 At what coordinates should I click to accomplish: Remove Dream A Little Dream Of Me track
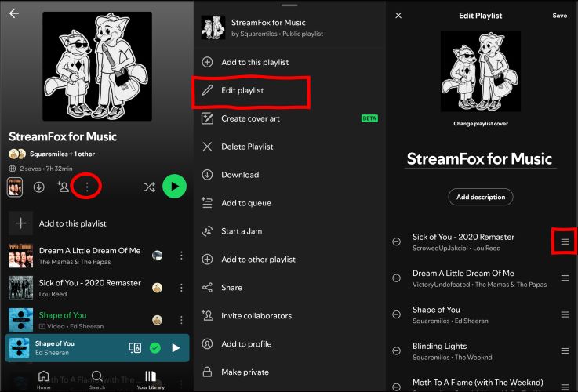tap(397, 278)
